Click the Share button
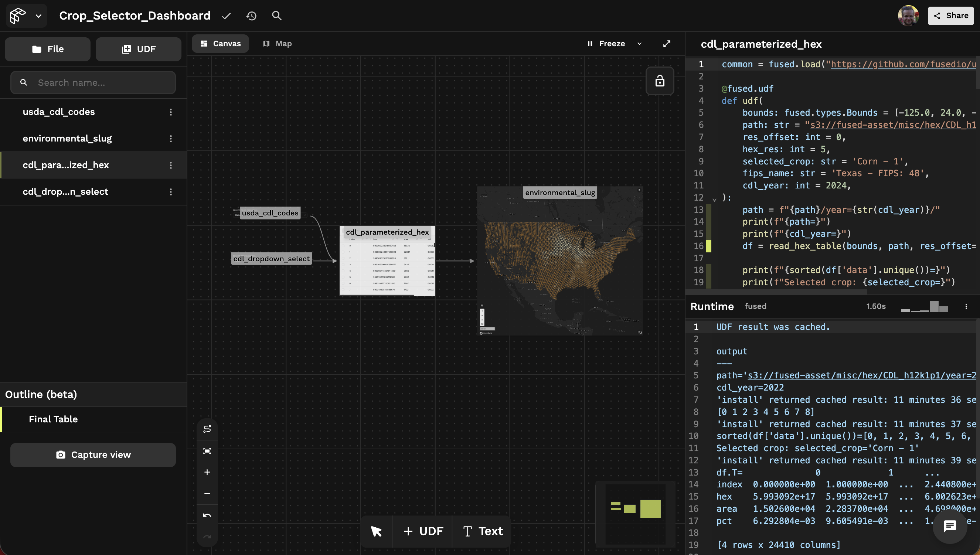The width and height of the screenshot is (980, 555). [x=950, y=16]
